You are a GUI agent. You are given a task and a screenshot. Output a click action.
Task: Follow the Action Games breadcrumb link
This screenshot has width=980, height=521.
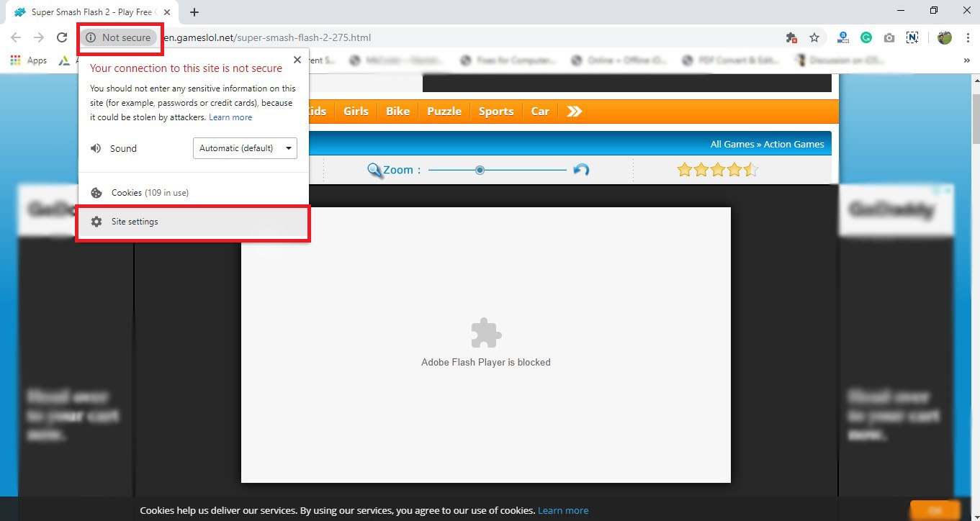[794, 144]
